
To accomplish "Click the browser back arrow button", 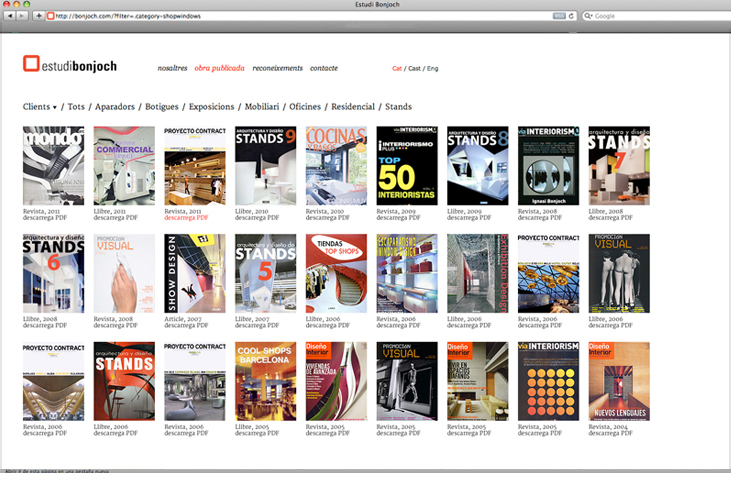I will tap(9, 16).
